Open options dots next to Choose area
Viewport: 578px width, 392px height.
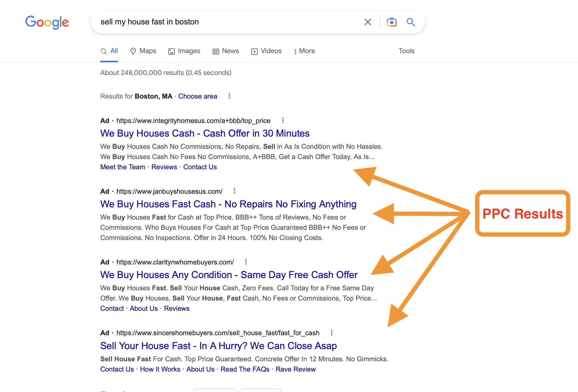click(x=229, y=96)
